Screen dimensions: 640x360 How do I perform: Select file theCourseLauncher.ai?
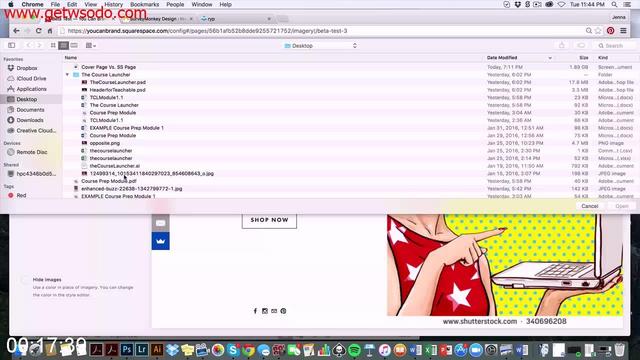pyautogui.click(x=115, y=166)
